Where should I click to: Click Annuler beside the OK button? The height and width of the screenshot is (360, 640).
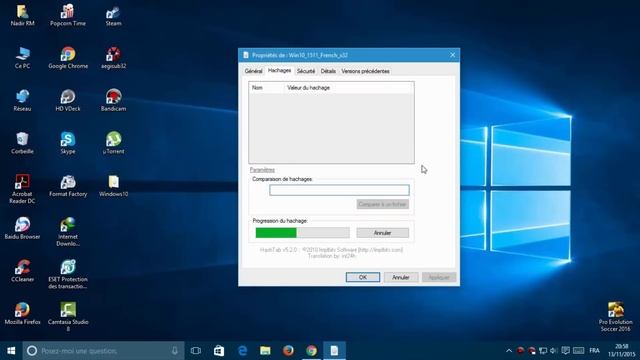[x=401, y=277]
